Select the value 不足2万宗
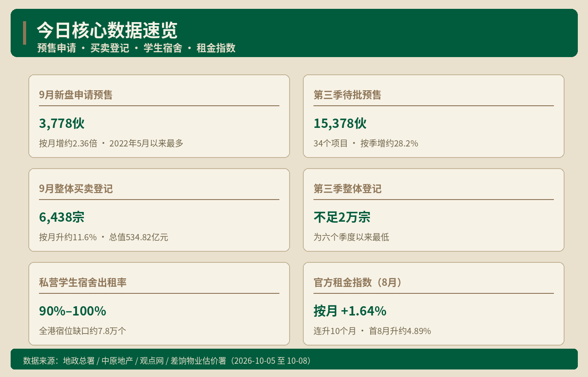This screenshot has height=377, width=588. tap(342, 217)
